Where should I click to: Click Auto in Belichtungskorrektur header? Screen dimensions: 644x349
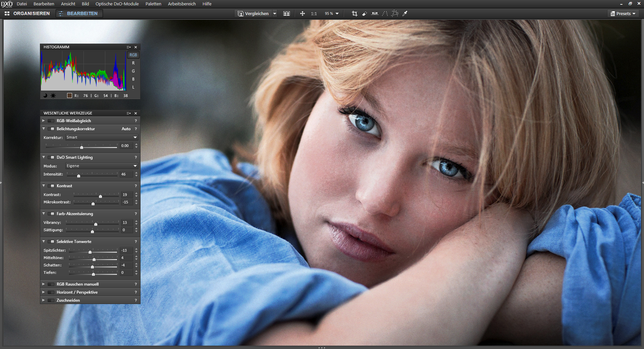click(126, 129)
